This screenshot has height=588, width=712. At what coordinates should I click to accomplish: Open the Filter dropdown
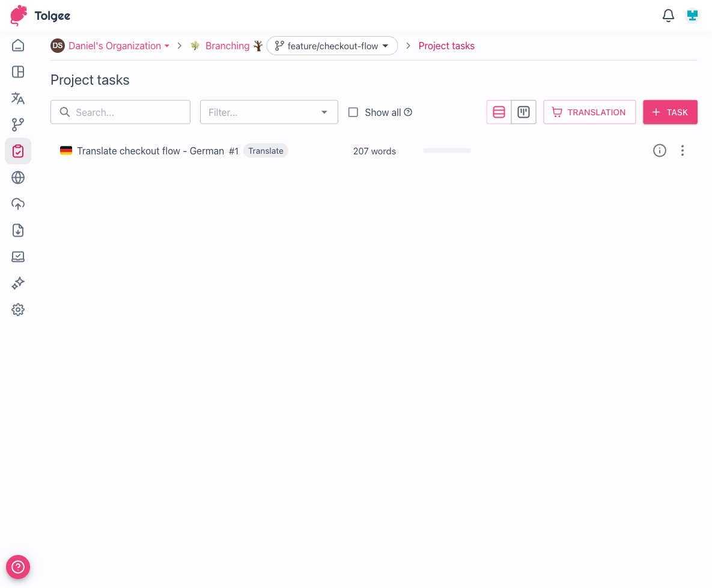[269, 112]
